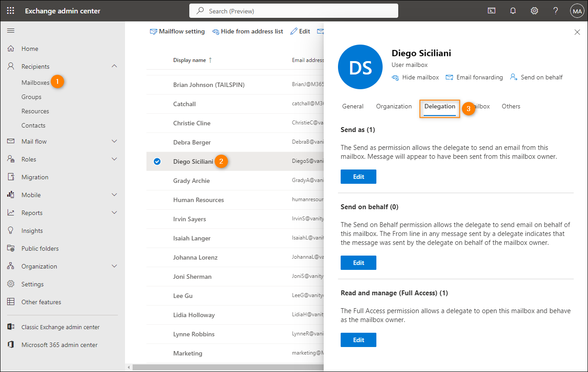Click Edit under Send on behalf

(x=359, y=263)
